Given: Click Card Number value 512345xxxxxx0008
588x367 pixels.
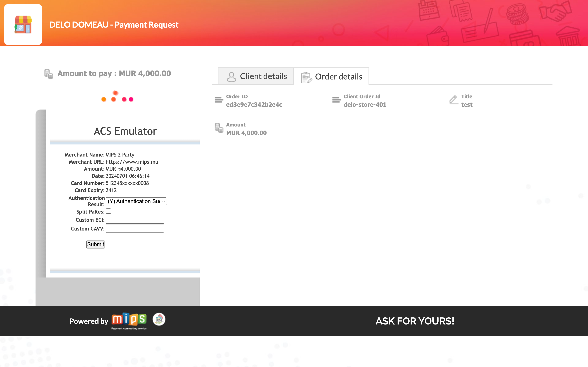Looking at the screenshot, I should [127, 183].
